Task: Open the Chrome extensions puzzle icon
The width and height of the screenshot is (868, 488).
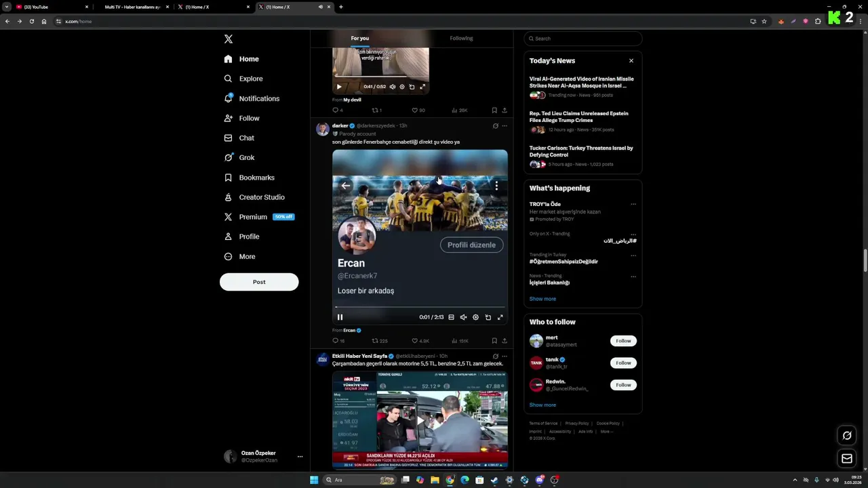Action: coord(818,21)
